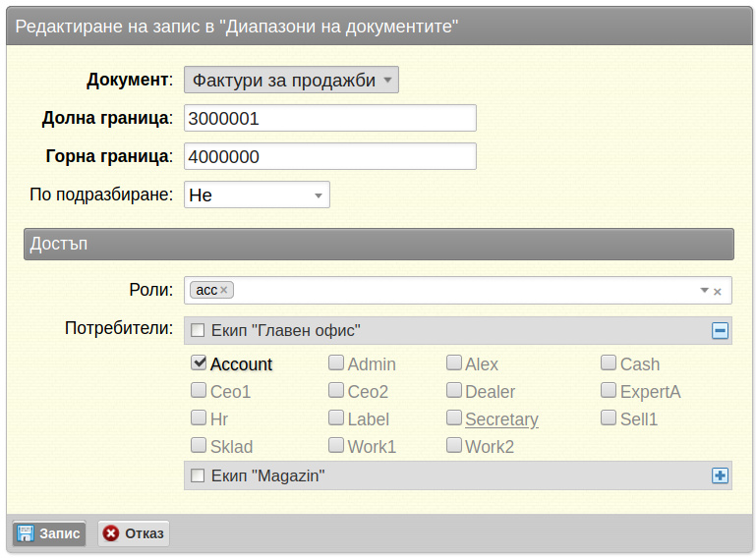Open the Документ dropdown

[x=291, y=80]
